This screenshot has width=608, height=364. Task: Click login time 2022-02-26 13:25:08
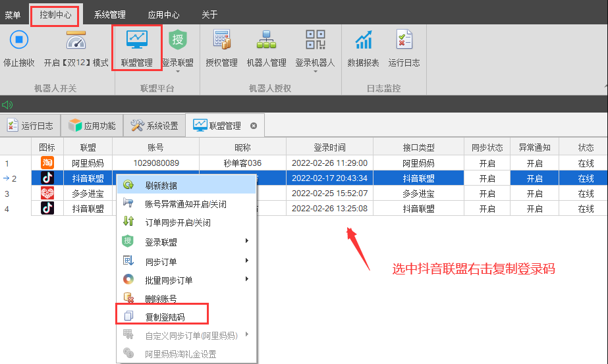(x=329, y=208)
